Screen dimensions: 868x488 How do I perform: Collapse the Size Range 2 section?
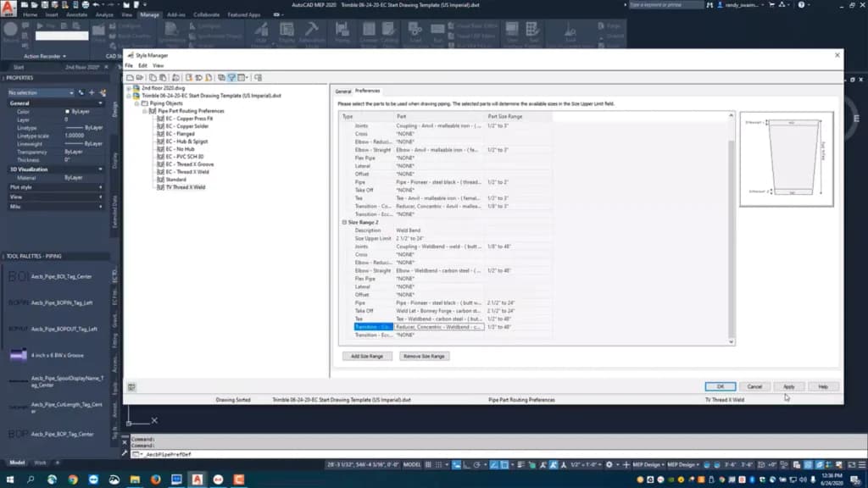(x=344, y=223)
